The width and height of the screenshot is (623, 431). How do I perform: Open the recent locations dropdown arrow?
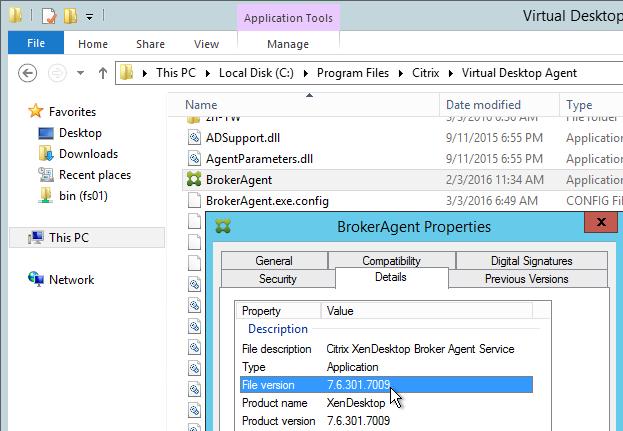(80, 73)
